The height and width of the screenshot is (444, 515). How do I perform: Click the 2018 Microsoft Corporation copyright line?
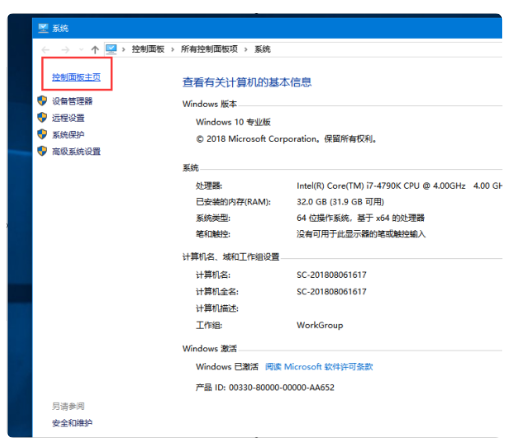pyautogui.click(x=286, y=139)
